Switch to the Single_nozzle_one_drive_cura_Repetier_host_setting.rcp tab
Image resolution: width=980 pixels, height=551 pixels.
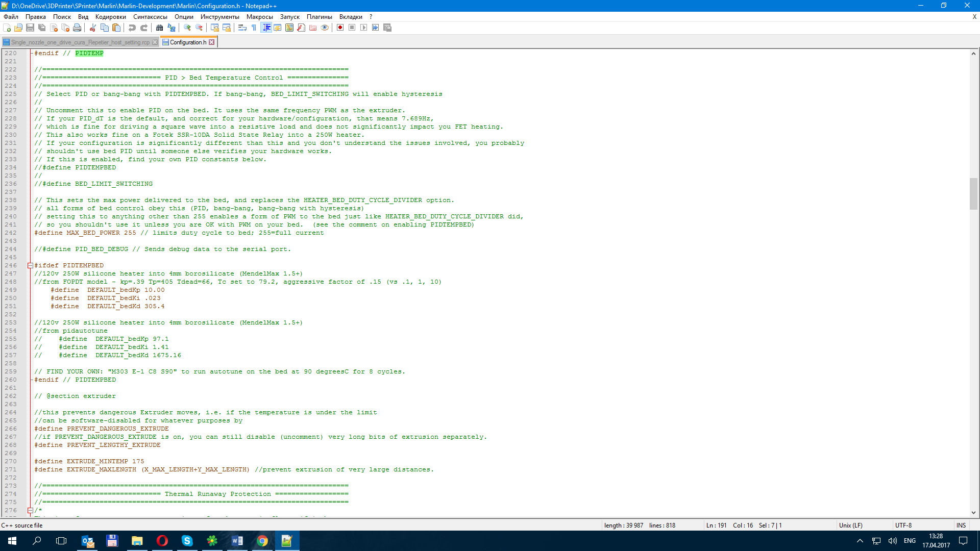(x=80, y=42)
